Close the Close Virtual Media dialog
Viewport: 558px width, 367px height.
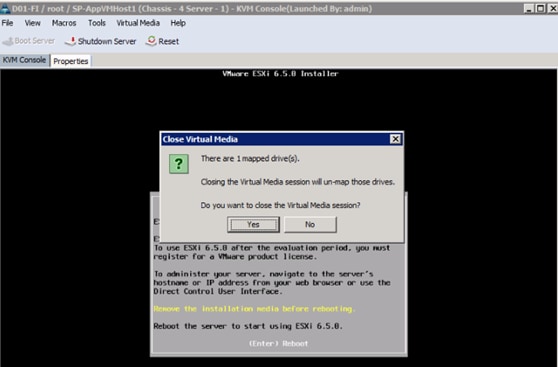(395, 139)
